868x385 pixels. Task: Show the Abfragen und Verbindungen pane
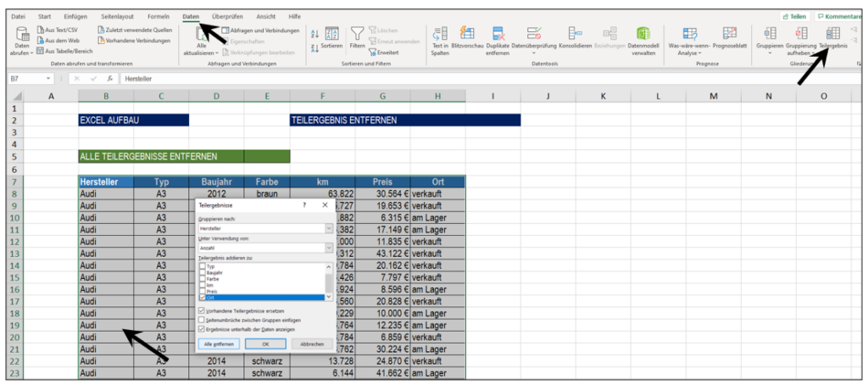261,31
